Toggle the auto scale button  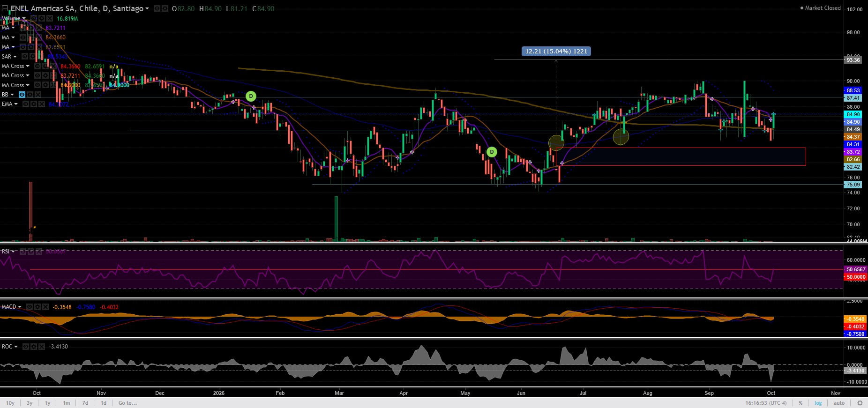click(839, 403)
